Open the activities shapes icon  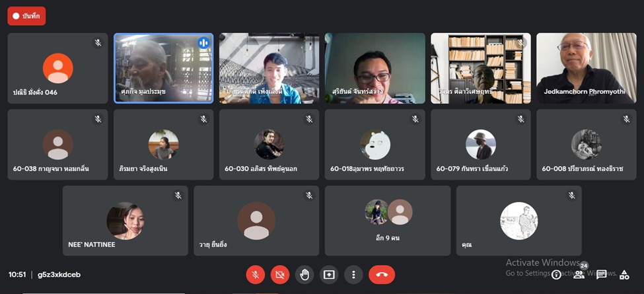click(624, 274)
